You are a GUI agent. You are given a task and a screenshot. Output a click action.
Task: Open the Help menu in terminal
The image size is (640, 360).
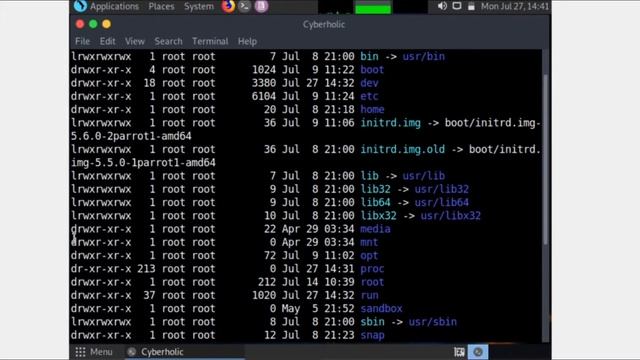tap(247, 41)
